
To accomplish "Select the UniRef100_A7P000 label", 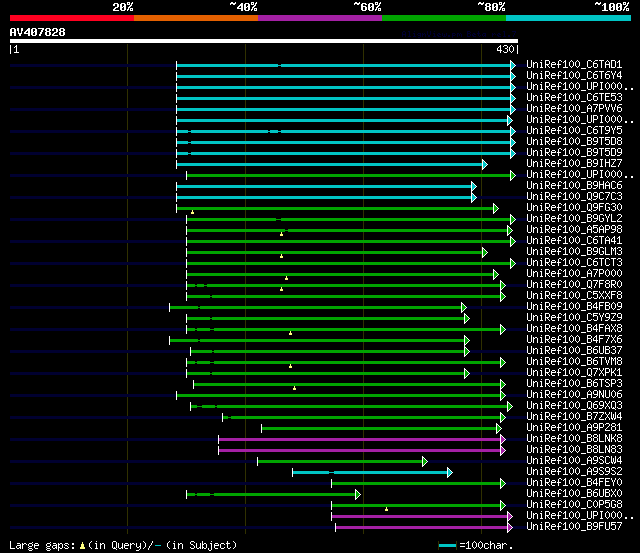I will click(x=574, y=274).
